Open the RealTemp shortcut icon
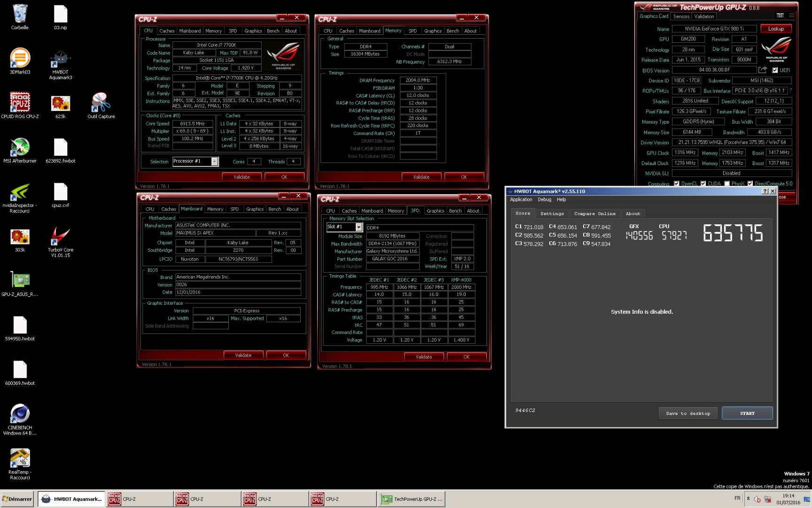Image resolution: width=812 pixels, height=508 pixels. click(20, 464)
